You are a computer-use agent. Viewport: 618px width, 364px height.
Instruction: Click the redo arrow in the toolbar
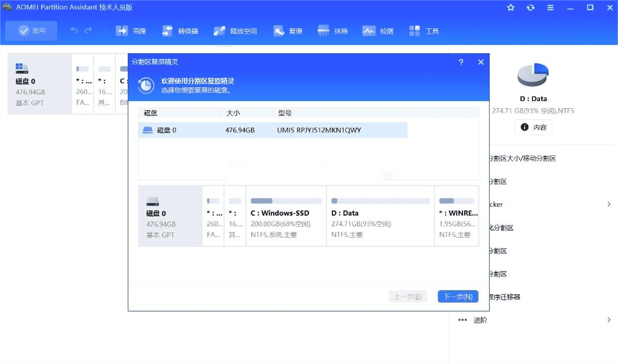[x=88, y=30]
